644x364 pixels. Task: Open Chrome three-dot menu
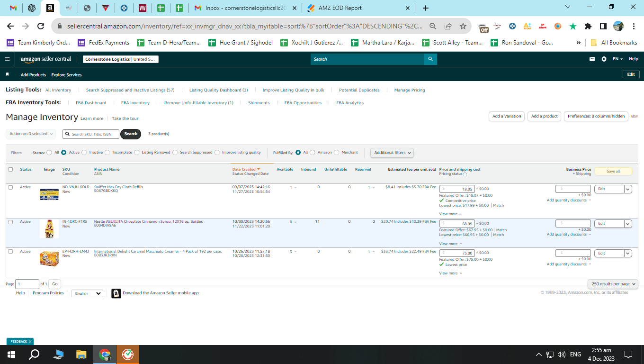(x=633, y=26)
